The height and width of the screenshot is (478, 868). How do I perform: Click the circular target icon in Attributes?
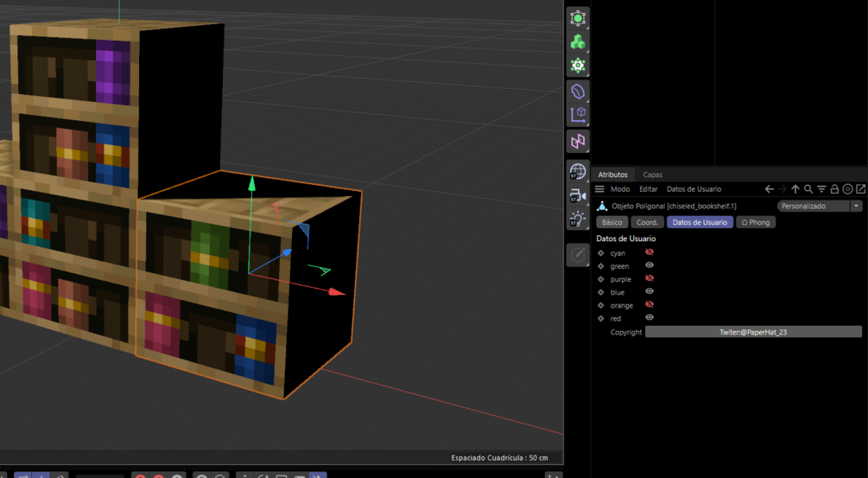847,189
